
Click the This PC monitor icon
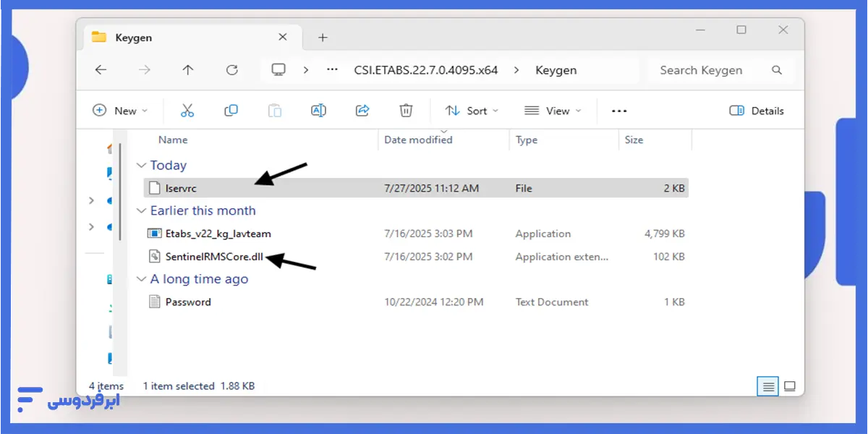[278, 70]
